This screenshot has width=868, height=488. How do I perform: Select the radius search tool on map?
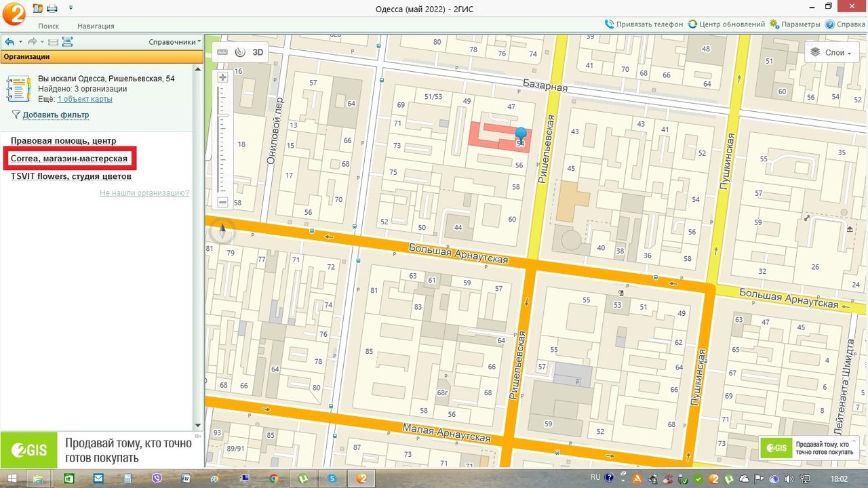click(240, 52)
